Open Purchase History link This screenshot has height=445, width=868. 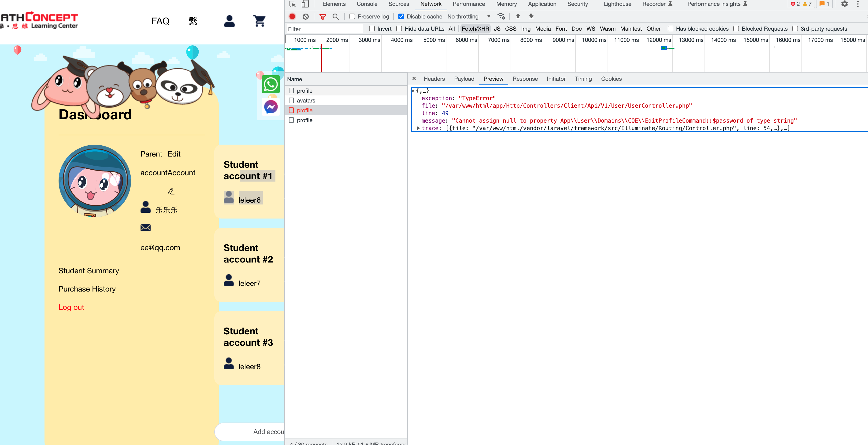[87, 289]
